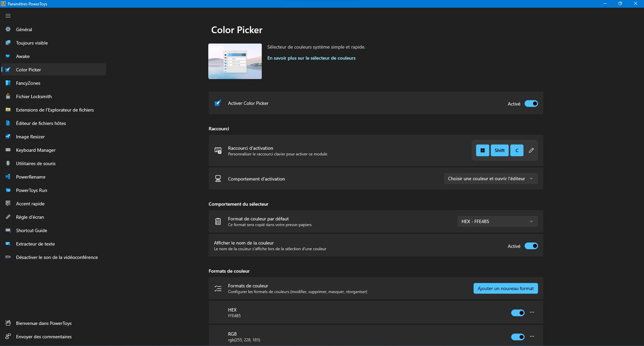Click the Général gear icon

coord(8,29)
